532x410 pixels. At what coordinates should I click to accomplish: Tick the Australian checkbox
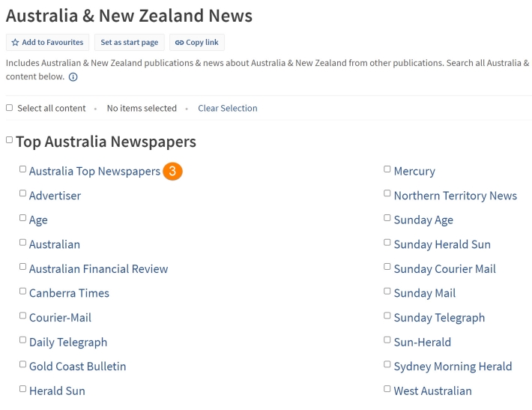[22, 242]
